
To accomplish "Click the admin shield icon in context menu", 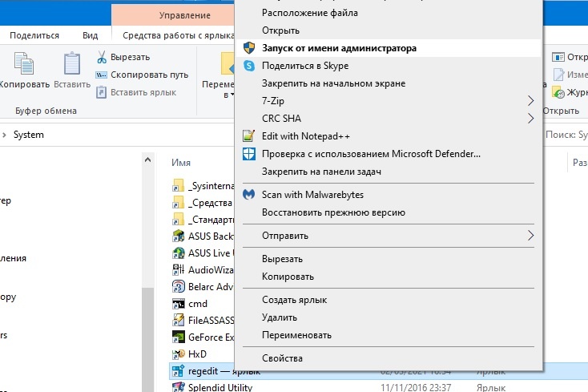I will point(249,48).
